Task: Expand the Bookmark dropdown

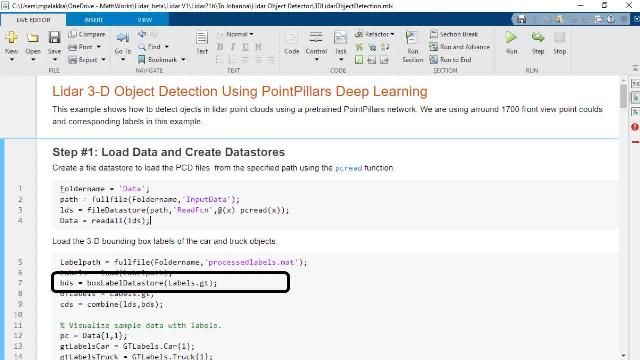Action: tap(183, 60)
